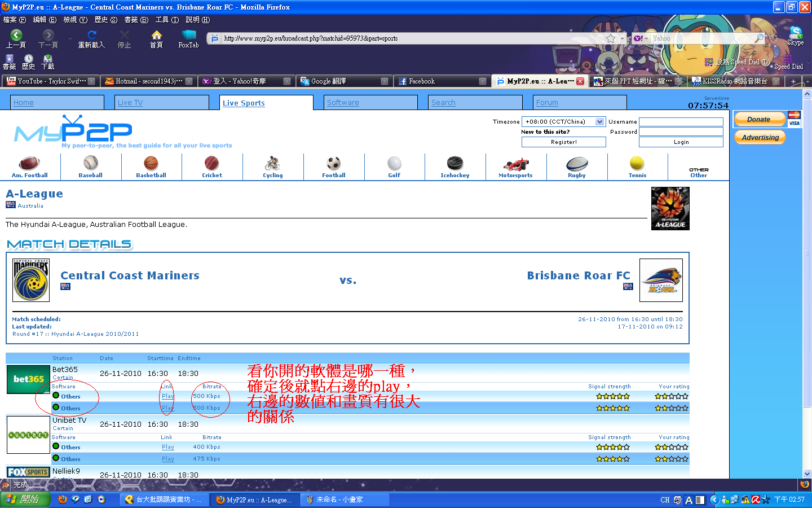Play the Bet365 500 Kbps first stream
This screenshot has width=812, height=508.
tap(167, 396)
